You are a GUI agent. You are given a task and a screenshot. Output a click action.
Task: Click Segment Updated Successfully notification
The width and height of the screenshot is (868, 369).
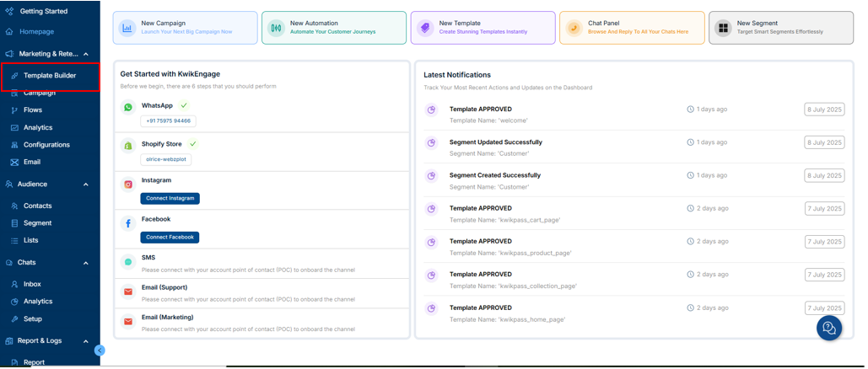634,147
